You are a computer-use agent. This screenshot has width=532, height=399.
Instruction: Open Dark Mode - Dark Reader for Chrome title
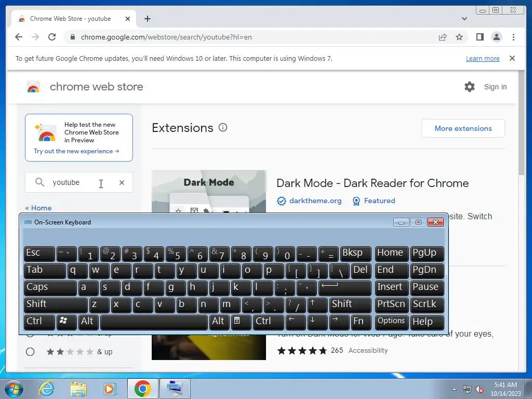tap(373, 183)
